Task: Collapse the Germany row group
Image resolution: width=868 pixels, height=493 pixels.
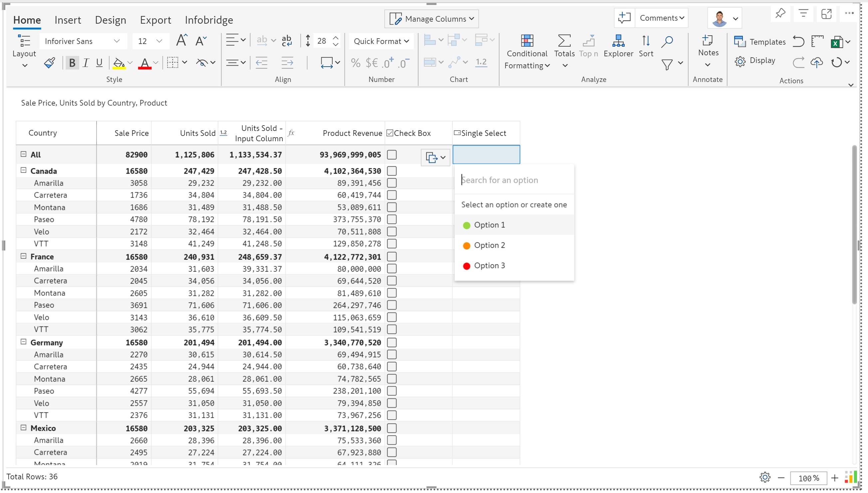Action: [x=23, y=342]
